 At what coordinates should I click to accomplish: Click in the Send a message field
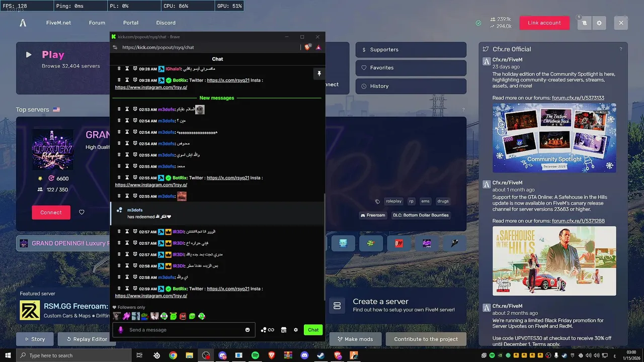pyautogui.click(x=184, y=330)
